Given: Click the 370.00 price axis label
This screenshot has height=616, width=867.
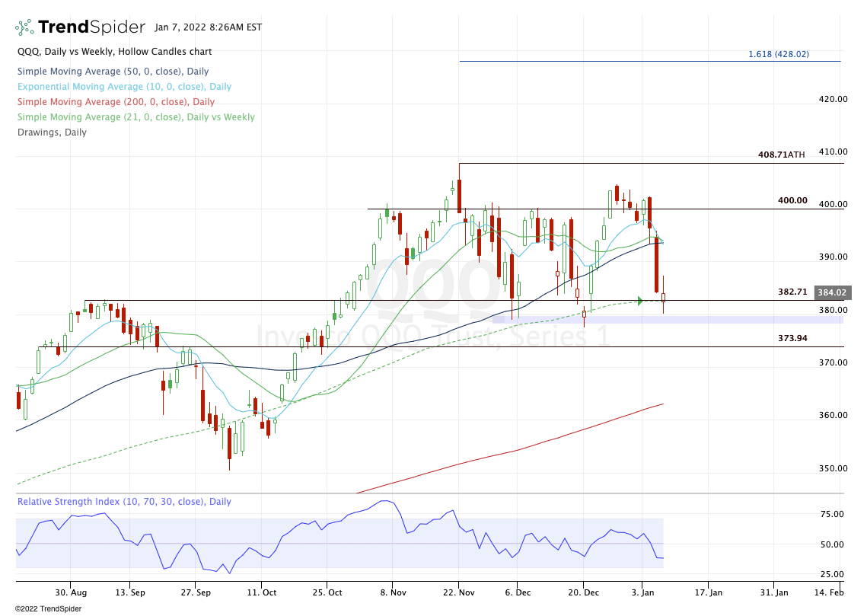Looking at the screenshot, I should point(833,362).
